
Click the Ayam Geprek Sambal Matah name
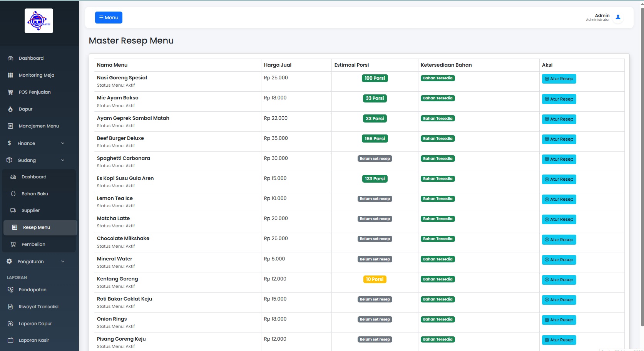click(133, 118)
